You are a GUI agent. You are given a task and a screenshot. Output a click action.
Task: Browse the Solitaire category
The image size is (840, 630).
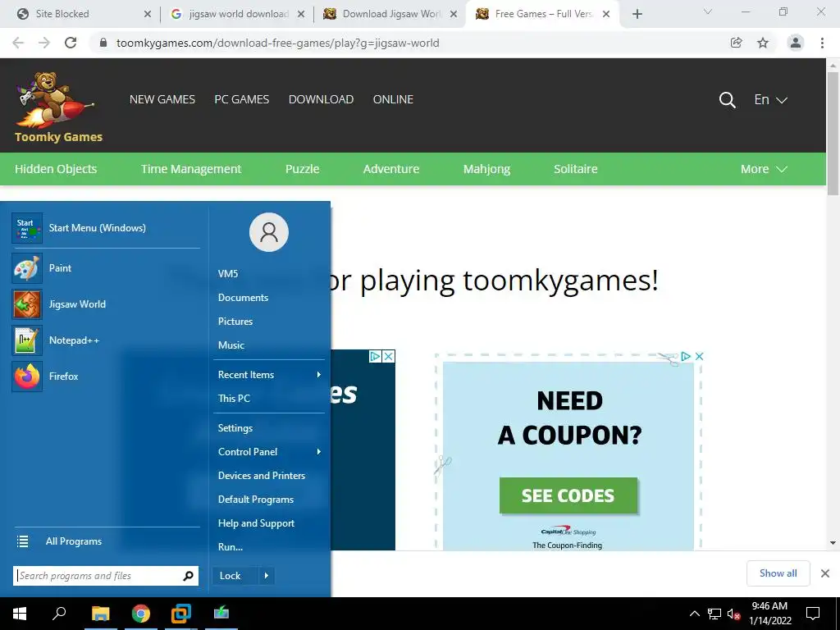tap(575, 169)
